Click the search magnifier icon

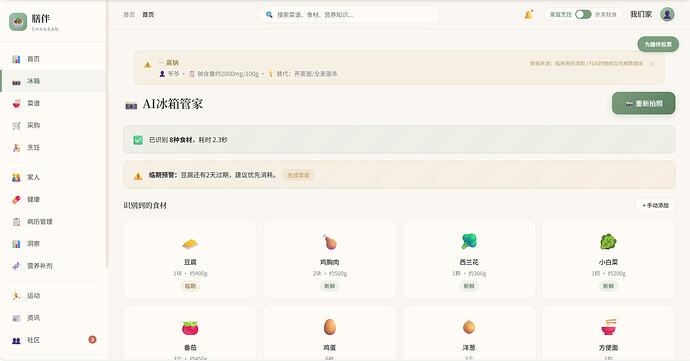click(x=269, y=15)
